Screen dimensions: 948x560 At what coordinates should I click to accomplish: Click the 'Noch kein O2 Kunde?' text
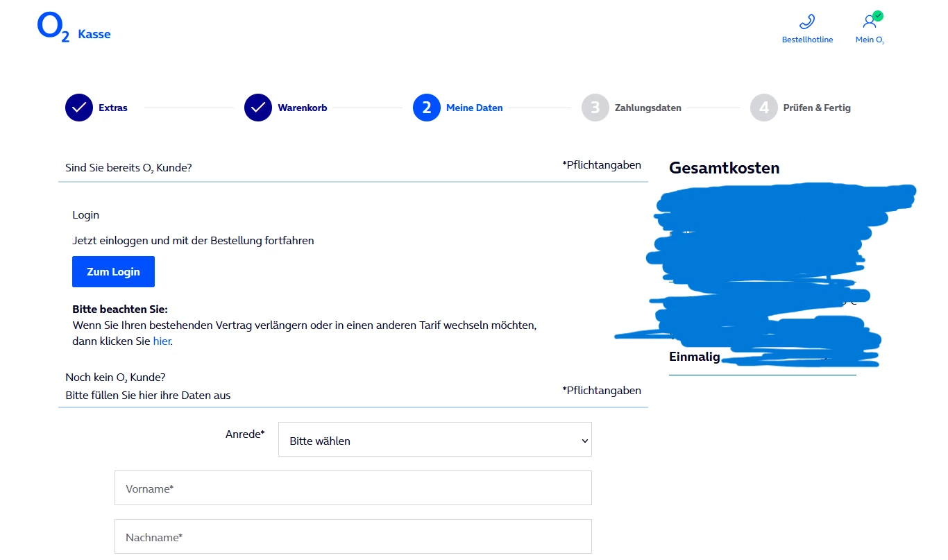[115, 377]
